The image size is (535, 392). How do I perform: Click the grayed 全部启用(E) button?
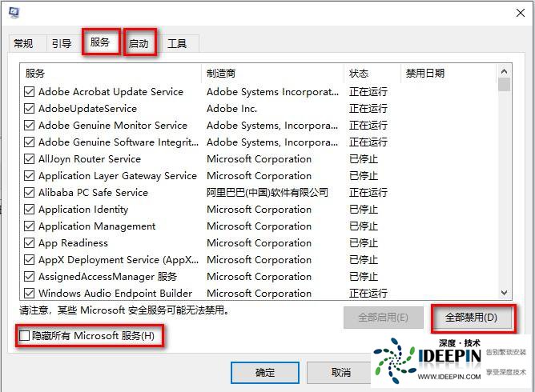[383, 318]
